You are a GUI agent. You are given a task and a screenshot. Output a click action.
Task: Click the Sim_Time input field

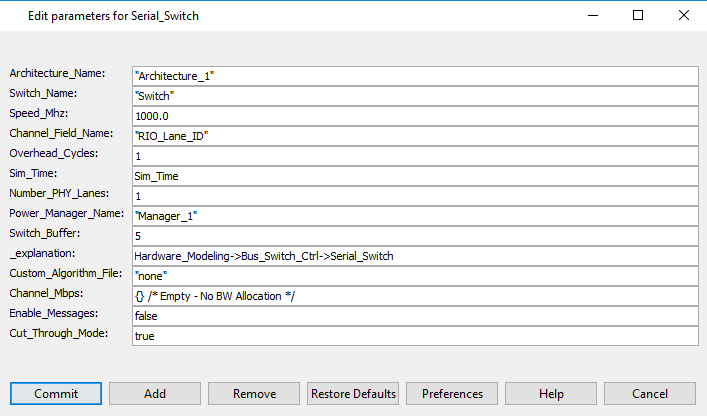[x=414, y=176]
